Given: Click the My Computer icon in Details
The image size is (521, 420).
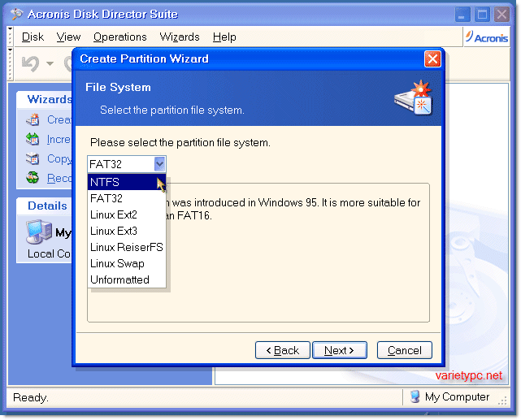Looking at the screenshot, I should point(39,232).
